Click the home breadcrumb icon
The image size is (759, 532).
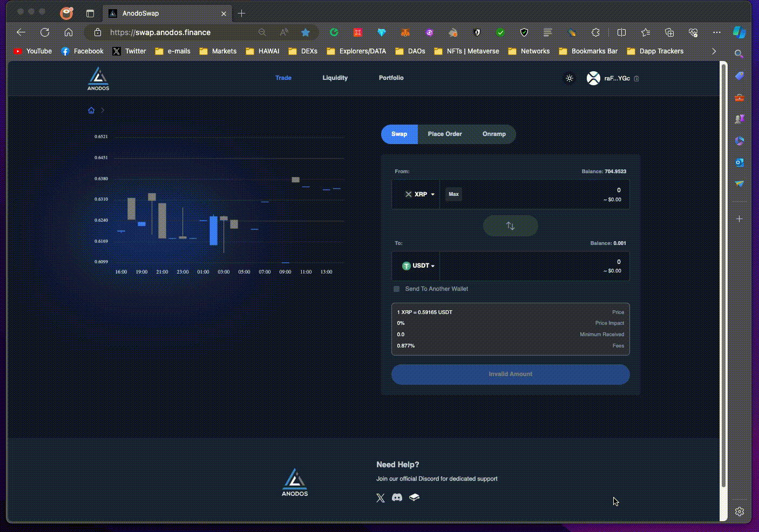coord(91,111)
